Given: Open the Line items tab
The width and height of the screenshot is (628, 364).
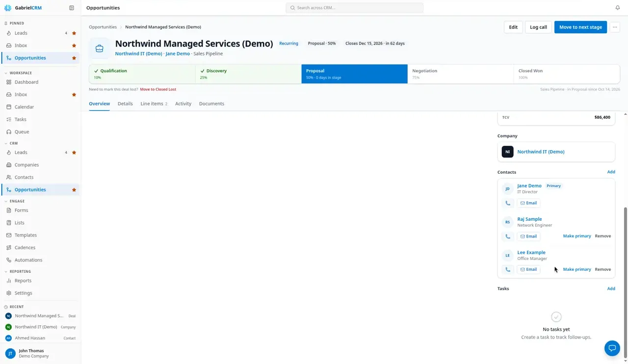Looking at the screenshot, I should coord(154,104).
